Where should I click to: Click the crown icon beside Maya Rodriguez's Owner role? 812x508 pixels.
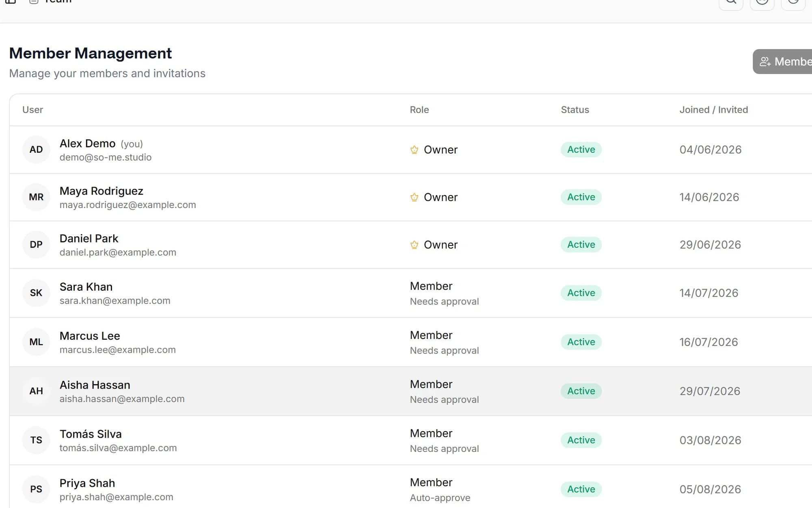[414, 197]
